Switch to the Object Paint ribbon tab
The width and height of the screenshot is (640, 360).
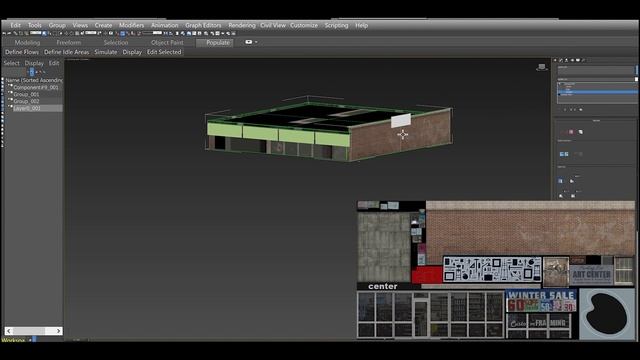click(167, 42)
